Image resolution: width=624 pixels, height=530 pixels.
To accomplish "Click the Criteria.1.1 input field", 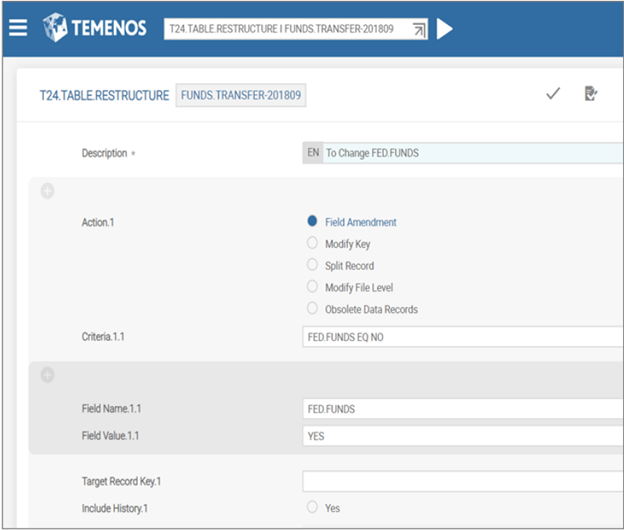I will click(462, 338).
